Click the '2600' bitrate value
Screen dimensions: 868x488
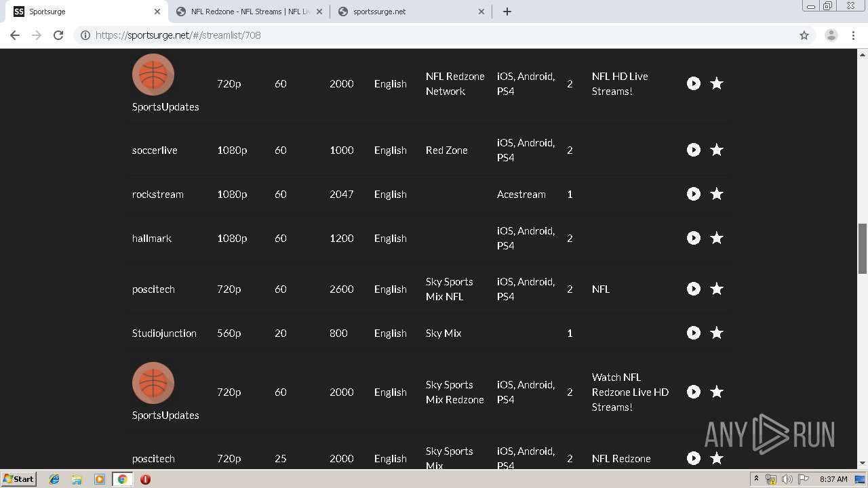pyautogui.click(x=342, y=289)
